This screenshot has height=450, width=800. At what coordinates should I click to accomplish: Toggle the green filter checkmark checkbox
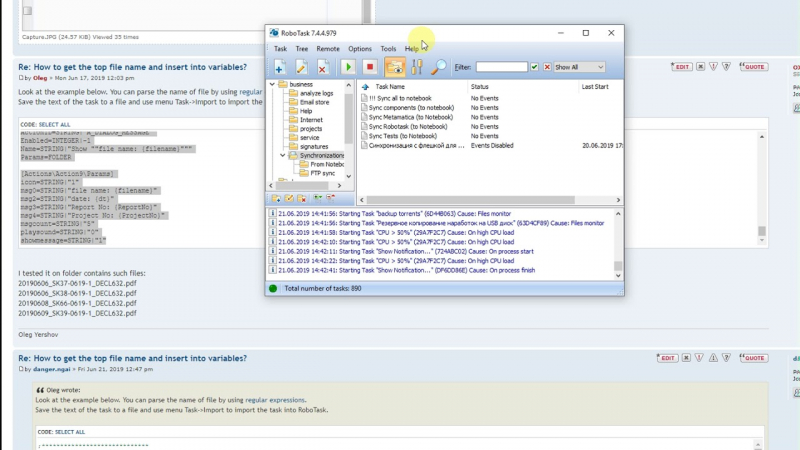pyautogui.click(x=535, y=67)
